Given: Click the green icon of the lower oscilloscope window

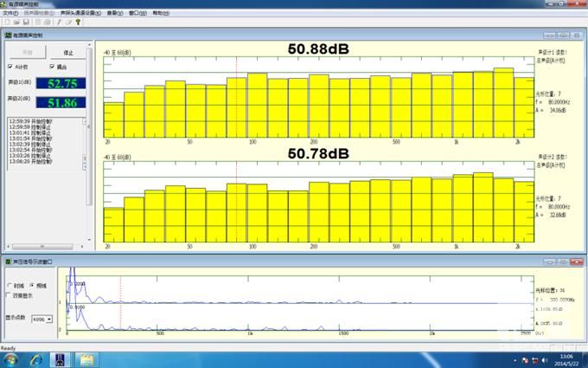Looking at the screenshot, I should pos(9,261).
